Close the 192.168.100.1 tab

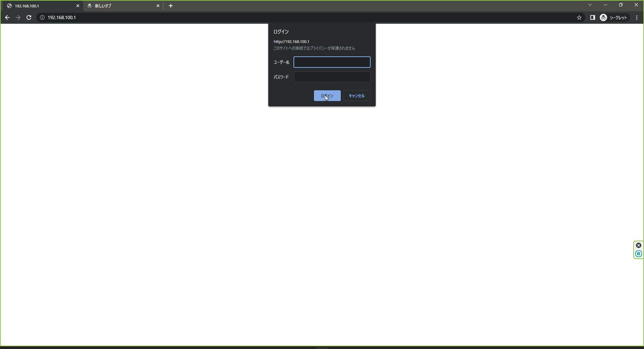[x=78, y=6]
